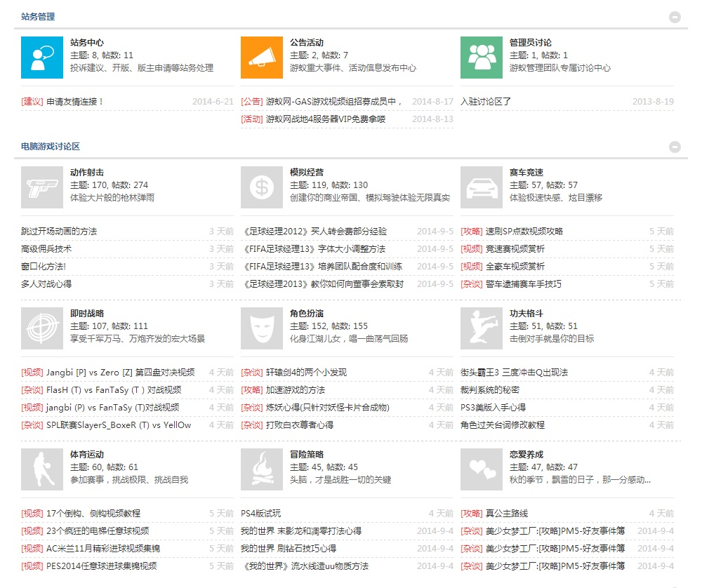Click the 冒险策略 campfire icon
Viewport: 702px width, 588px height.
click(262, 469)
